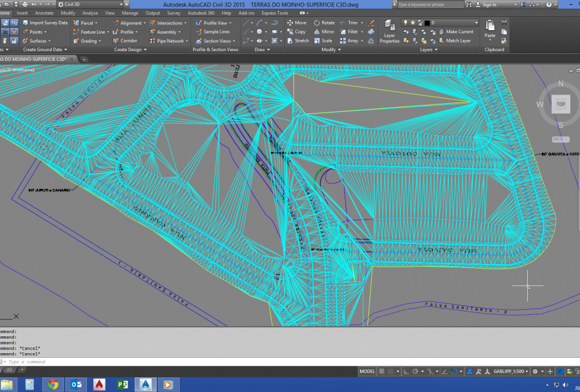Expand the Points dropdown
This screenshot has height=392, width=580.
coord(45,32)
